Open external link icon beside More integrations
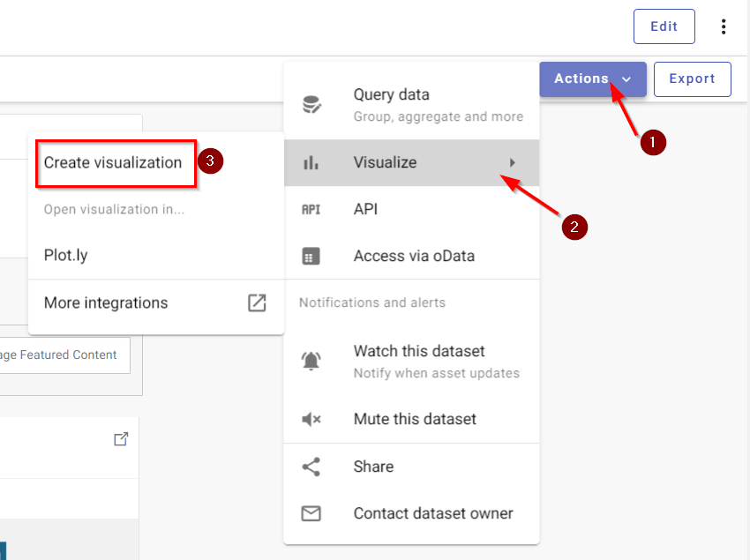Viewport: 750px width, 560px height. 257,303
